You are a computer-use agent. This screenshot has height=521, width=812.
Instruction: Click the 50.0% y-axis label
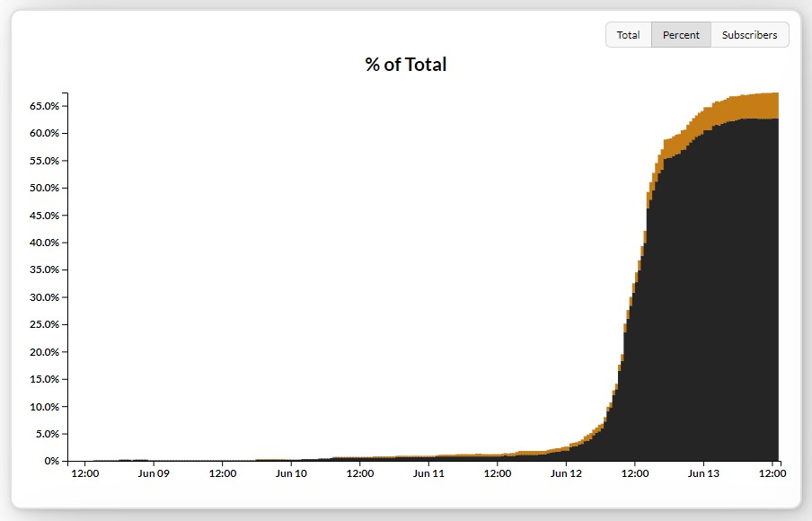click(44, 188)
